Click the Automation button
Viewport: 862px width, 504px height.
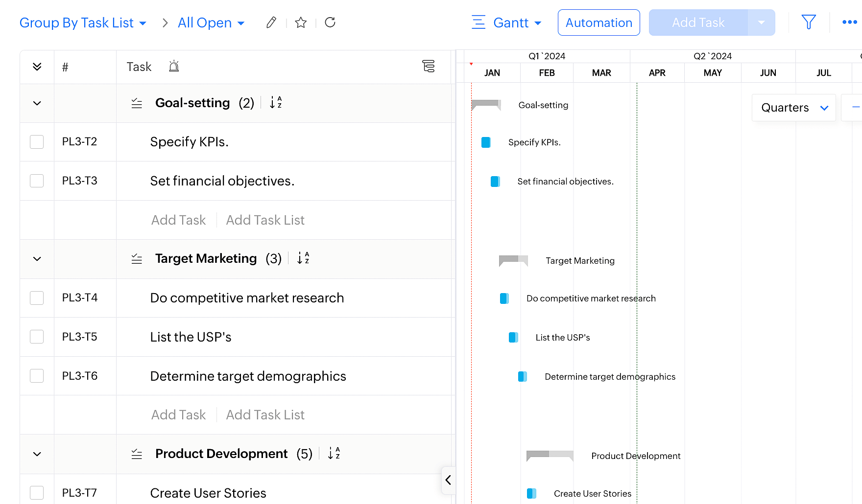click(599, 23)
